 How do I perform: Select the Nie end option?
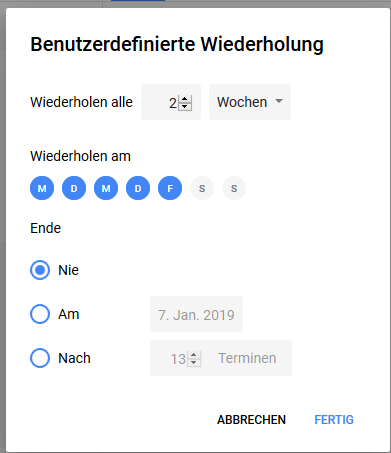pos(40,270)
